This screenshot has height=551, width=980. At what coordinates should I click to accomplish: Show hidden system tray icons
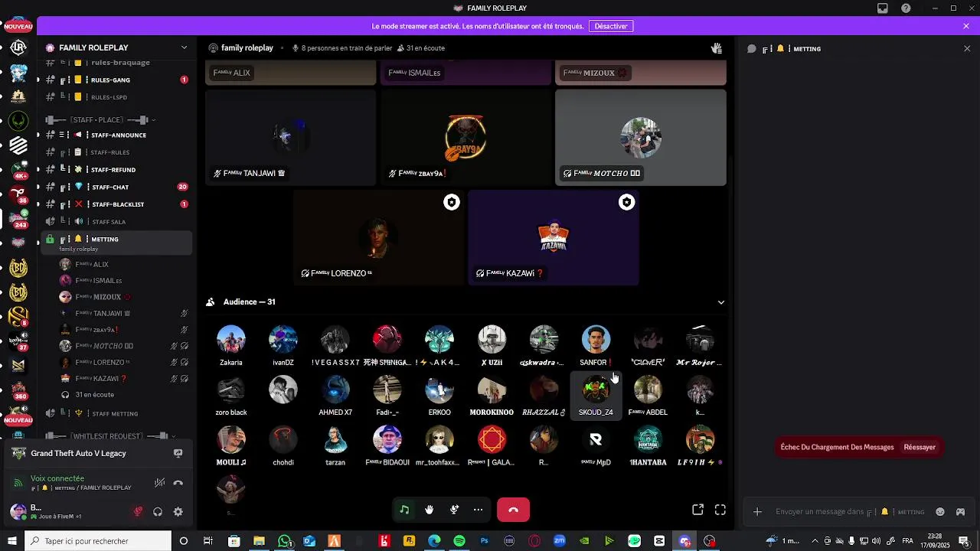tap(816, 541)
